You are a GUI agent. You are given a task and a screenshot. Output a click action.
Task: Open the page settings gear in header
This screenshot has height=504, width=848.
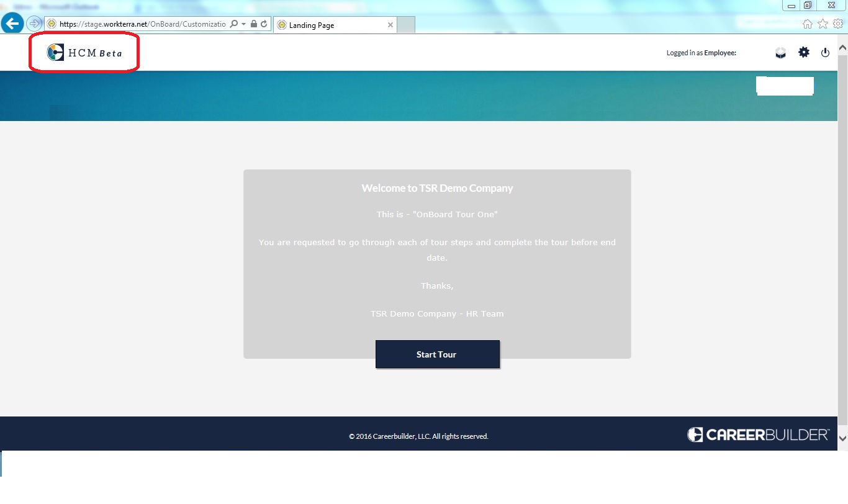[804, 53]
